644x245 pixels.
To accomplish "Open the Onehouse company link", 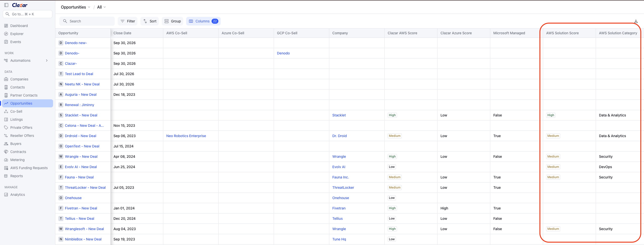I will coord(341,198).
